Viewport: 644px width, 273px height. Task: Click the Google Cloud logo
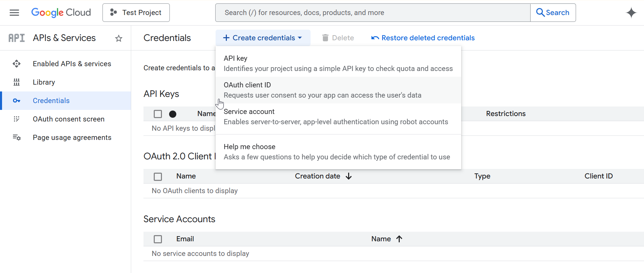coord(61,13)
